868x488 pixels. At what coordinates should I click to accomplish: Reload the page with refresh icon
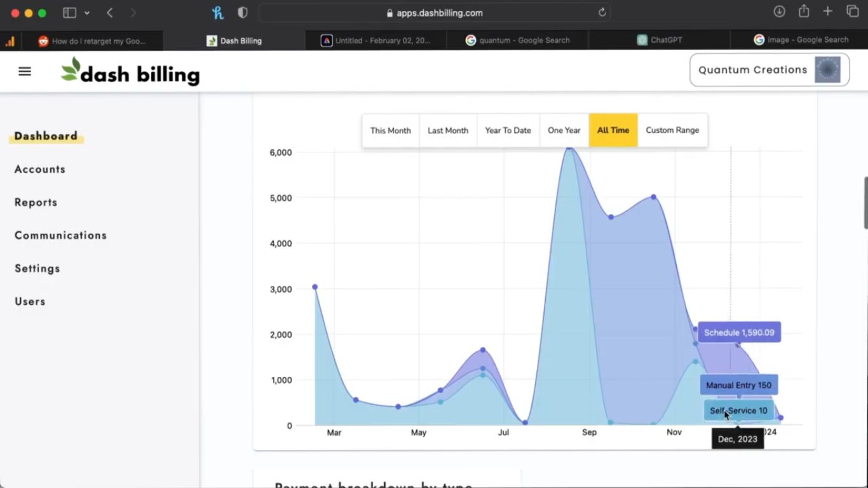[x=602, y=13]
